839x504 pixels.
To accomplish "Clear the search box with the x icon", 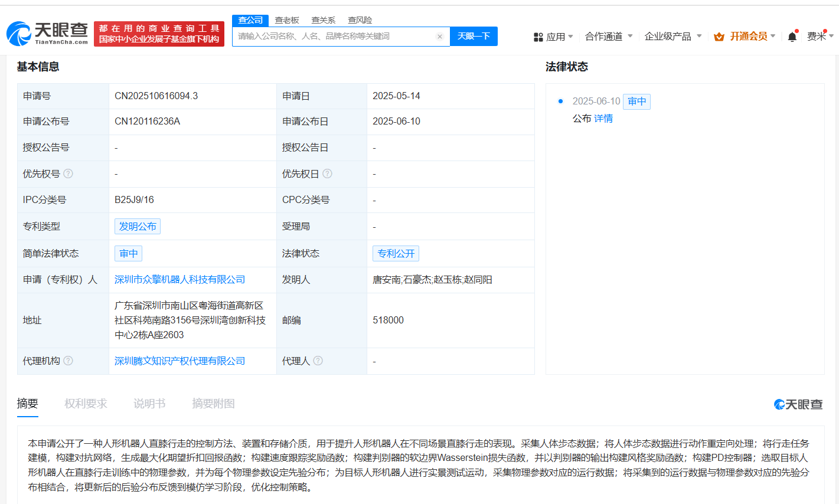I will pyautogui.click(x=439, y=37).
